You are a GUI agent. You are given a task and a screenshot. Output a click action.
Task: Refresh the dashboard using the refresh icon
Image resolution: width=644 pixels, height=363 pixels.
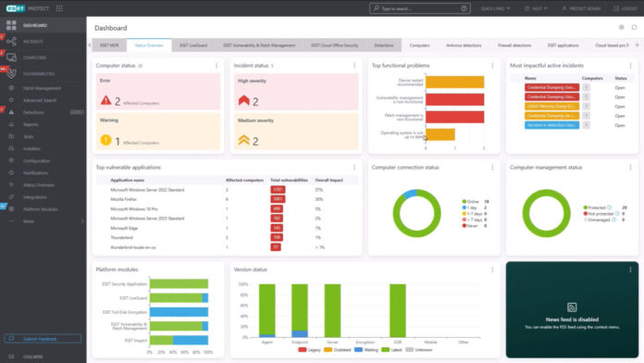point(634,27)
